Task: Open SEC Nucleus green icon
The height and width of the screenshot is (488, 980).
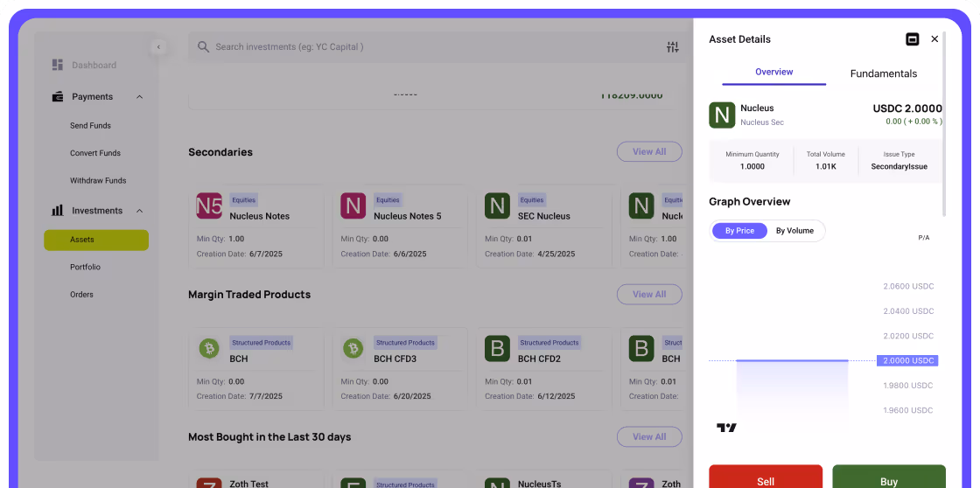Action: [x=498, y=206]
